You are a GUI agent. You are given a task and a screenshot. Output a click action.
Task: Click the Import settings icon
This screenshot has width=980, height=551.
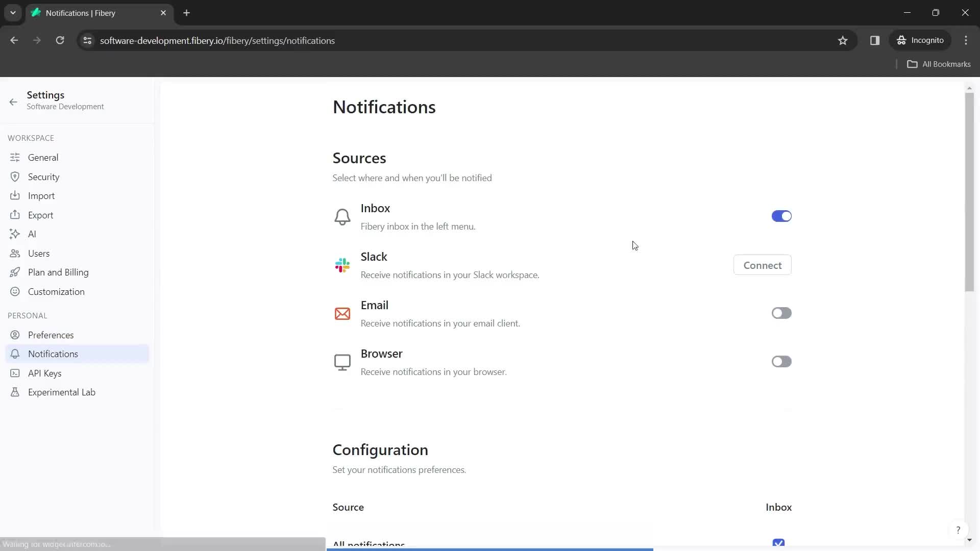(15, 196)
